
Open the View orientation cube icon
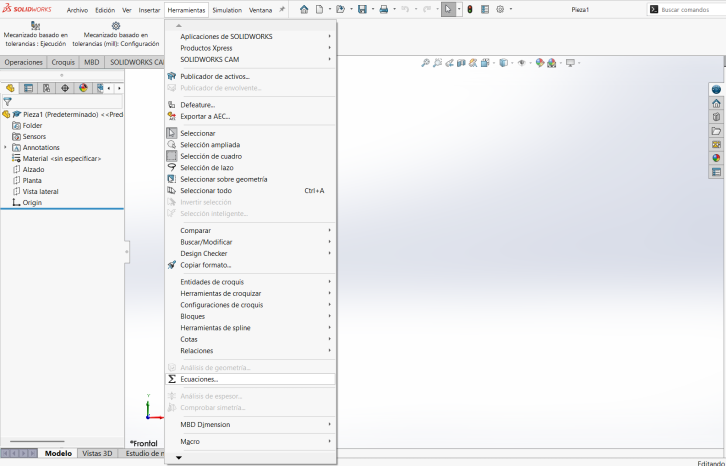pyautogui.click(x=485, y=63)
